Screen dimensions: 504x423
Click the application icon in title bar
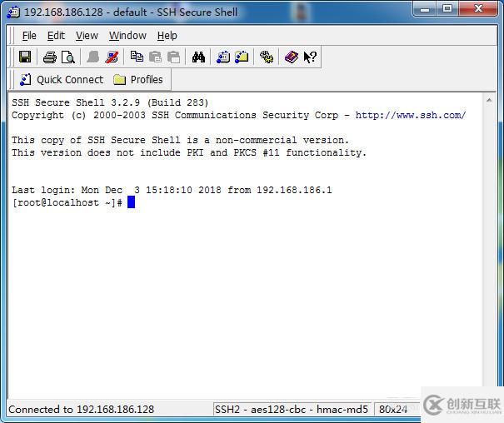tap(13, 12)
